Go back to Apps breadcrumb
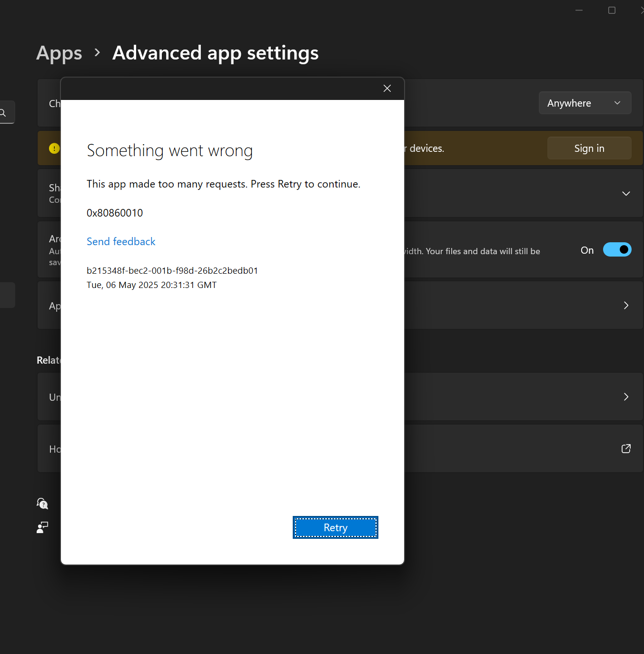This screenshot has width=644, height=654. click(x=59, y=53)
